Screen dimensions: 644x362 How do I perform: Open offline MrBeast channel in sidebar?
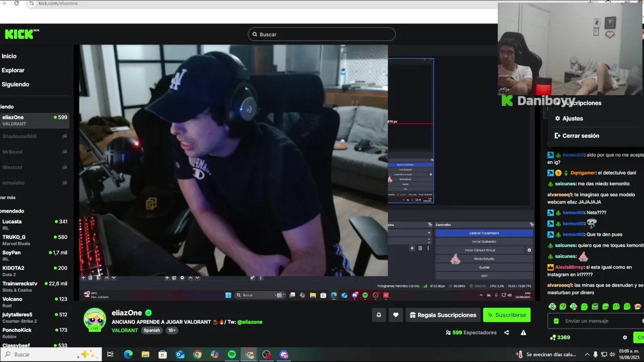coord(35,152)
